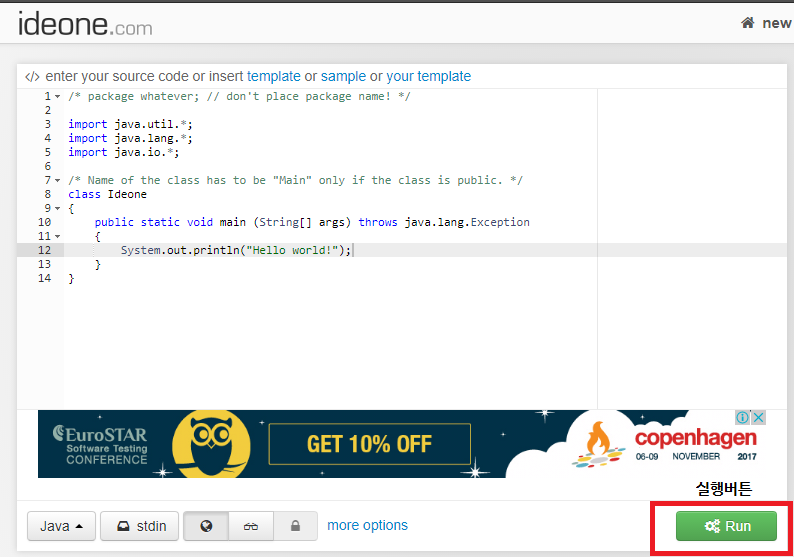Run the code with Run button
Image resolution: width=794 pixels, height=557 pixels.
[x=726, y=526]
